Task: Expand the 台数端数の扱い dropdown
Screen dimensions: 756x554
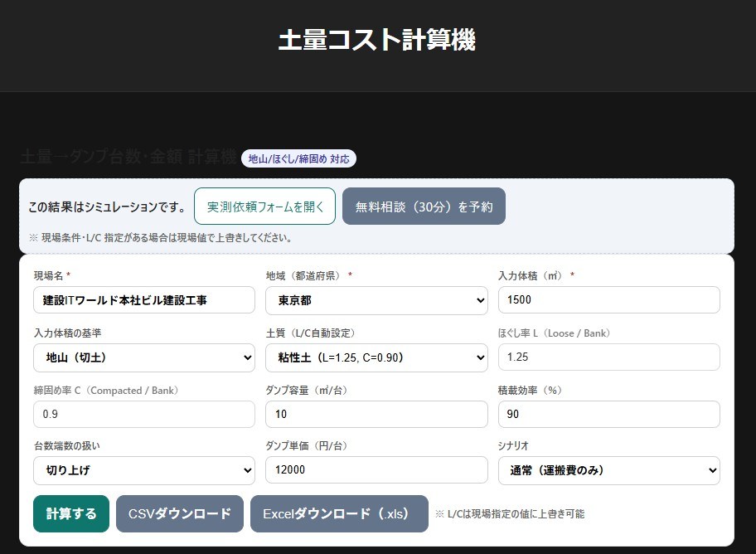Action: pyautogui.click(x=144, y=470)
